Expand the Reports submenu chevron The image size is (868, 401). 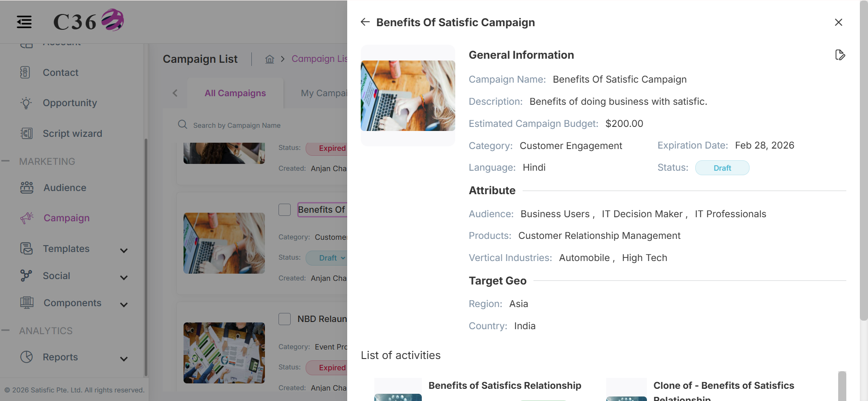[124, 359]
